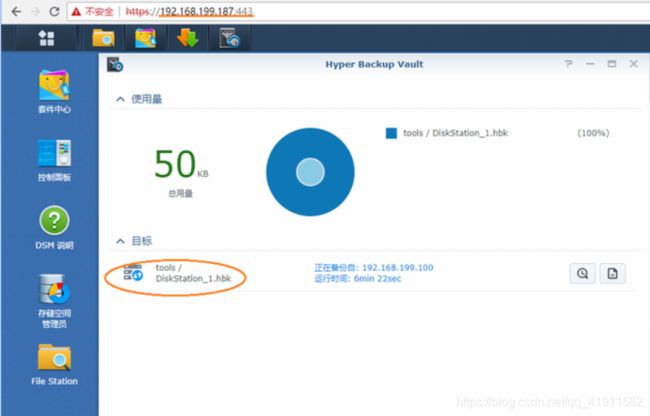
Task: Select Hyper Backup Vault in the DSM taskbar
Action: [230, 38]
